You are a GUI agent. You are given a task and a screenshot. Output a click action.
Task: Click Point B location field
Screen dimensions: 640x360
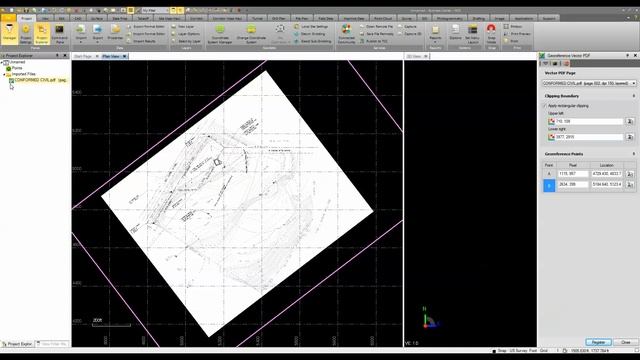pos(607,184)
